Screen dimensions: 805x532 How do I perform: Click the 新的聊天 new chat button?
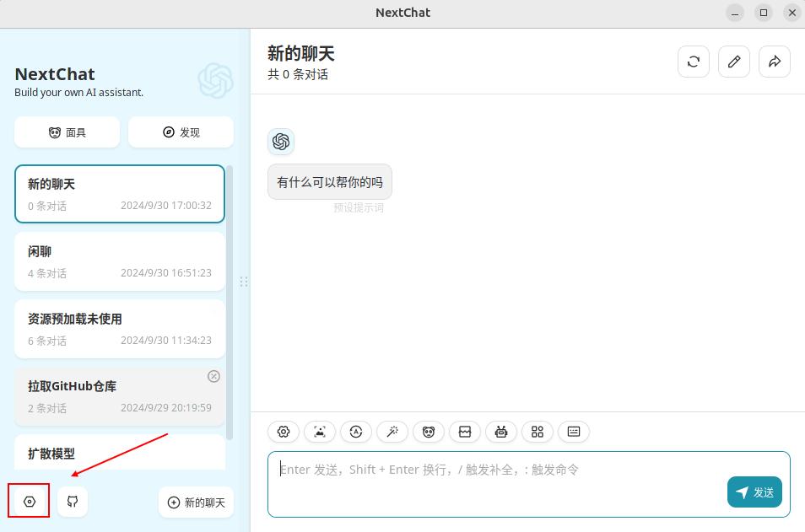point(197,502)
